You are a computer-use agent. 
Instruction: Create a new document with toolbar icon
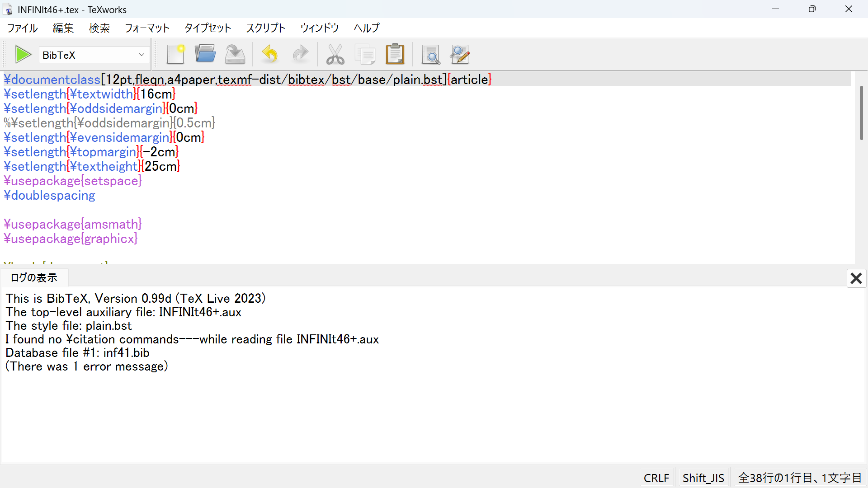point(175,55)
